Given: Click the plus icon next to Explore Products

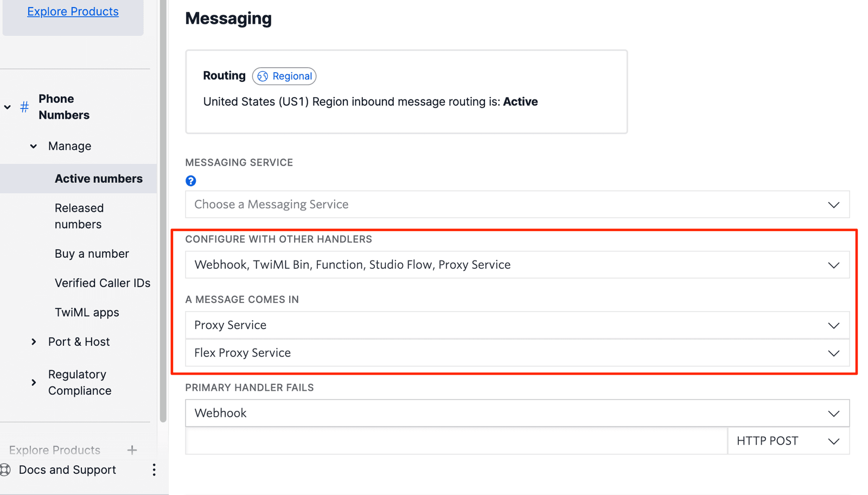Looking at the screenshot, I should [132, 450].
